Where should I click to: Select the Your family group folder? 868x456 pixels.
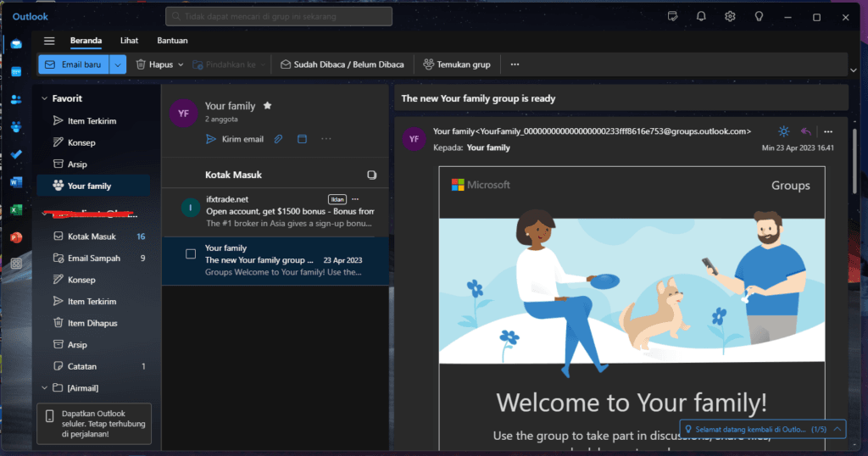pyautogui.click(x=93, y=186)
